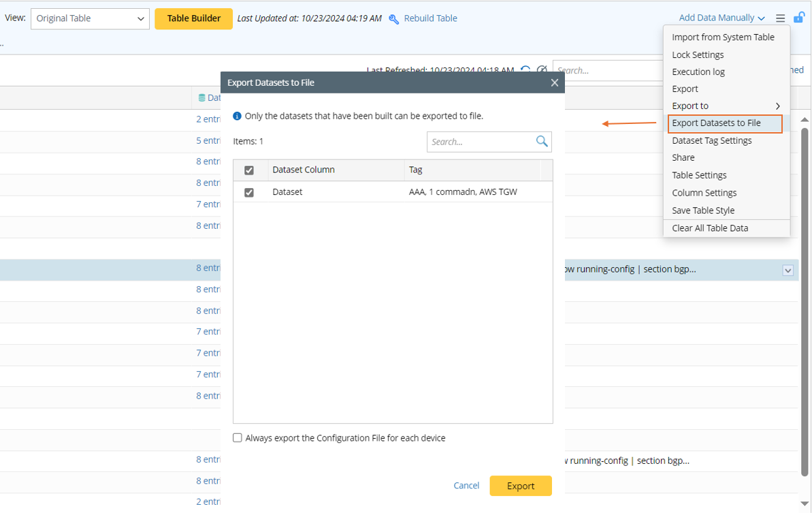Enable Always export the Configuration File option
Viewport: 812px width, 515px height.
[238, 438]
